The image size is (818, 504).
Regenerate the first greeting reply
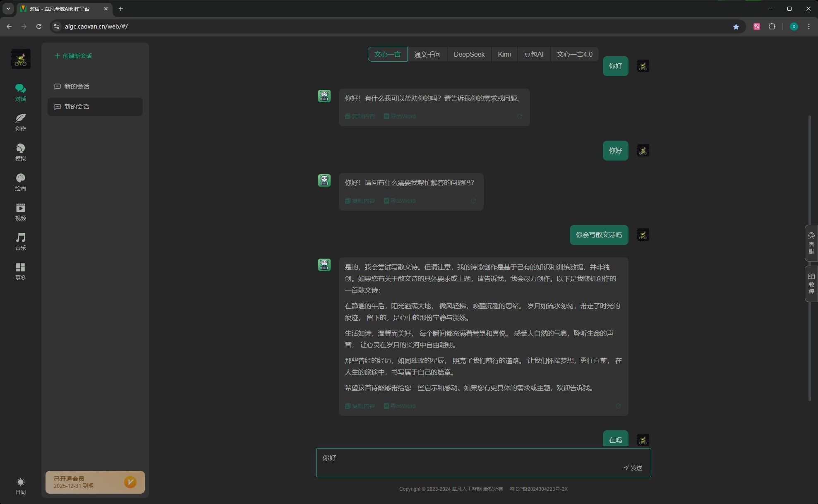(520, 116)
